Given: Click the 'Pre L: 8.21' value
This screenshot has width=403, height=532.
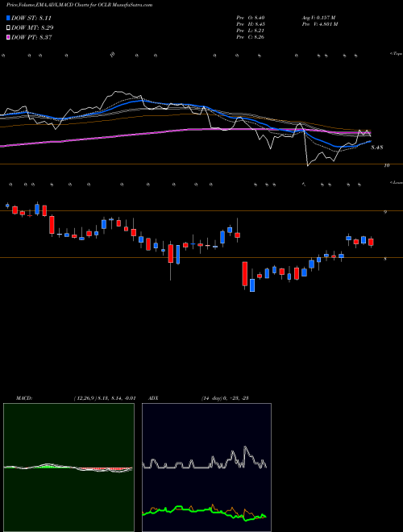Looking at the screenshot, I should tap(251, 31).
